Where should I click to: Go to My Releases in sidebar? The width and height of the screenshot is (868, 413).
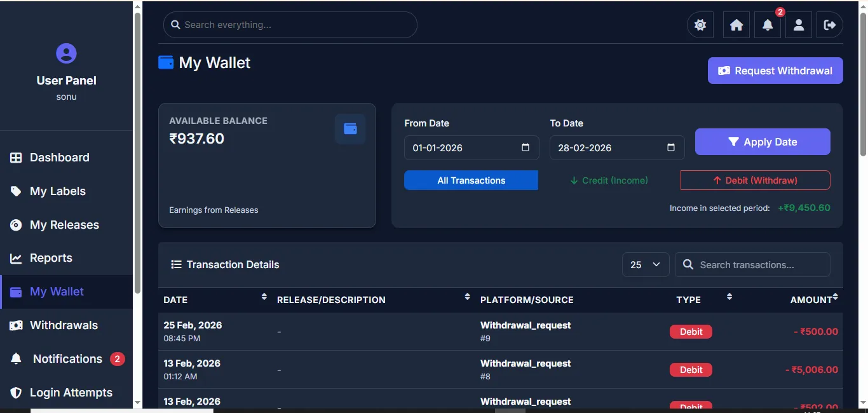[x=66, y=225]
